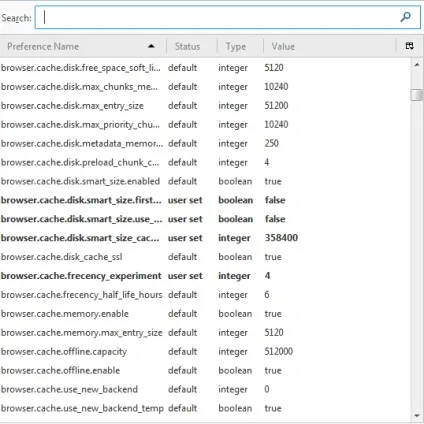Click the scrollbar up arrow
This screenshot has height=424, width=424.
coord(417,65)
